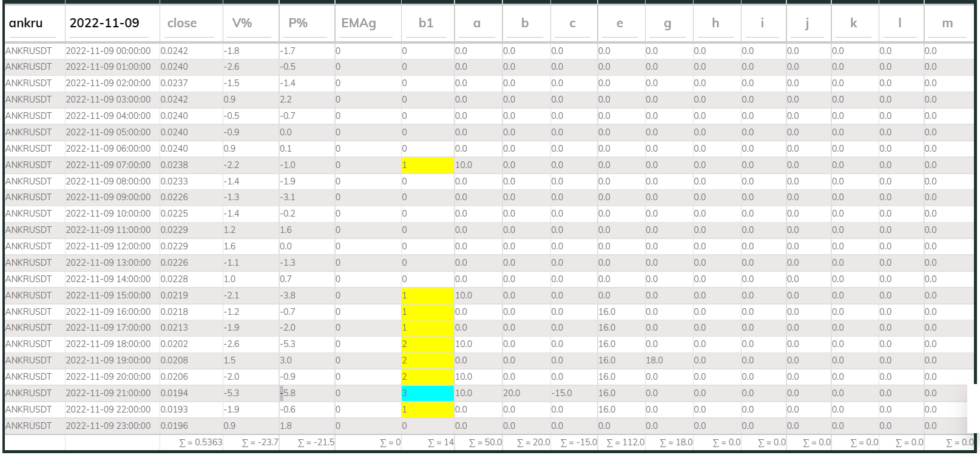Click the 'g' column header filter
Viewport: 980px width, 455px height.
point(667,23)
